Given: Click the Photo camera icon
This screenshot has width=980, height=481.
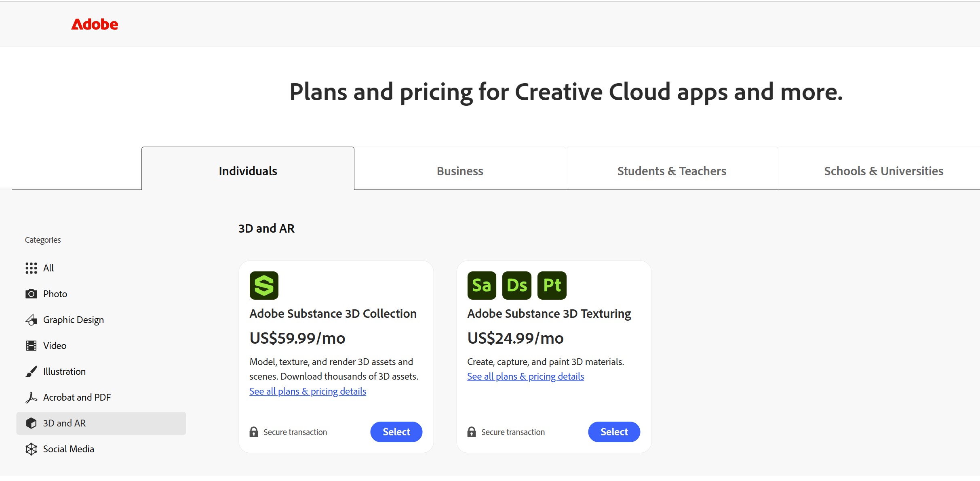Looking at the screenshot, I should [31, 294].
